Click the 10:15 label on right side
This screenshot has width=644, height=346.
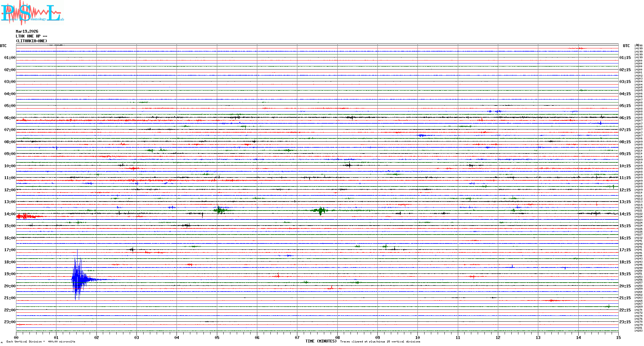625,166
